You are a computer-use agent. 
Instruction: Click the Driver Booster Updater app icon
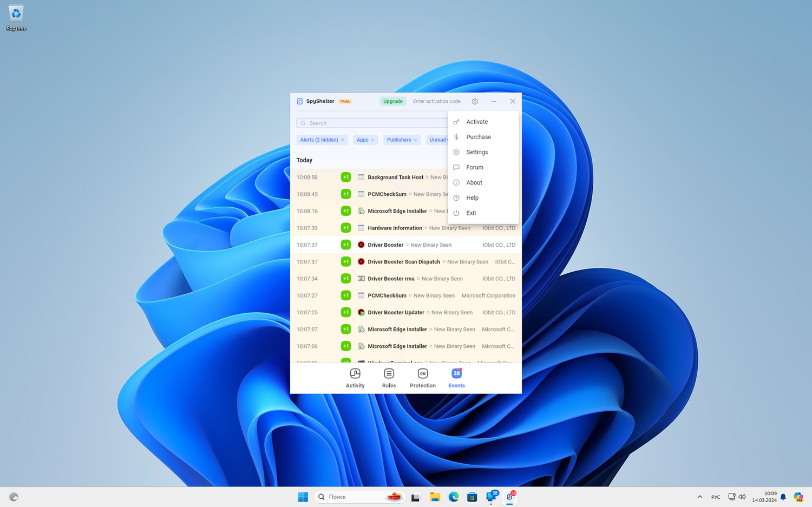(361, 312)
